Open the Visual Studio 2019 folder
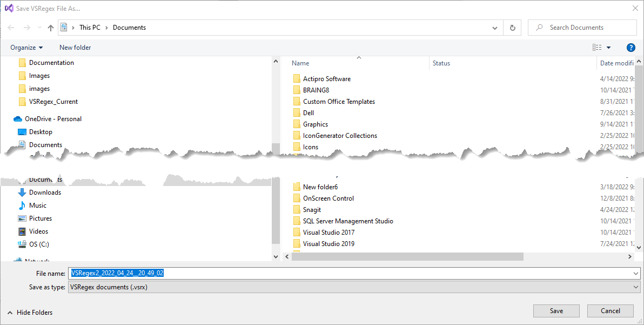Screen dimensions: 644x325 pyautogui.click(x=328, y=244)
